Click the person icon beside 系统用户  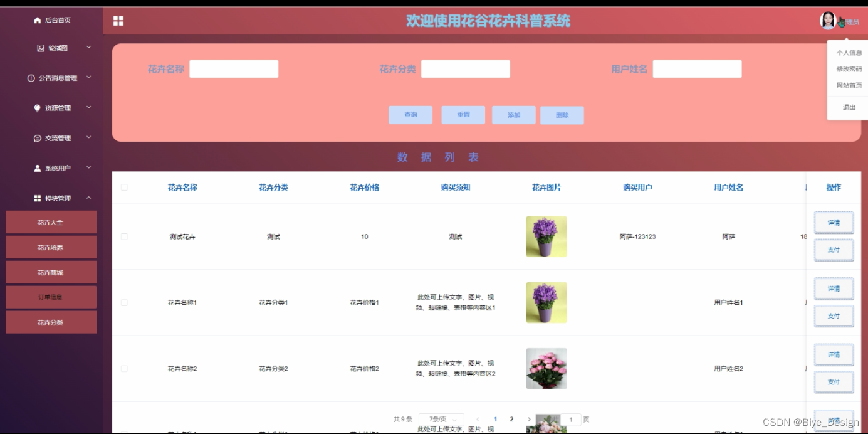click(38, 168)
